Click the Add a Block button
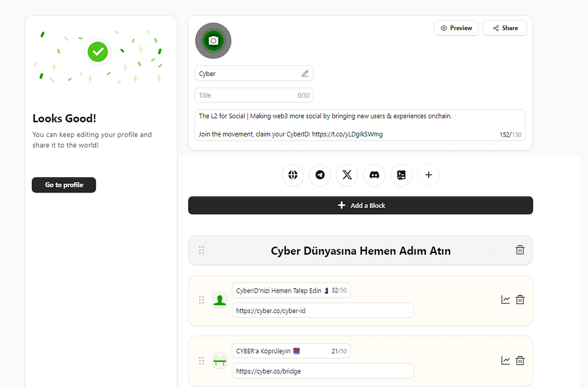This screenshot has height=389, width=588. tap(360, 205)
